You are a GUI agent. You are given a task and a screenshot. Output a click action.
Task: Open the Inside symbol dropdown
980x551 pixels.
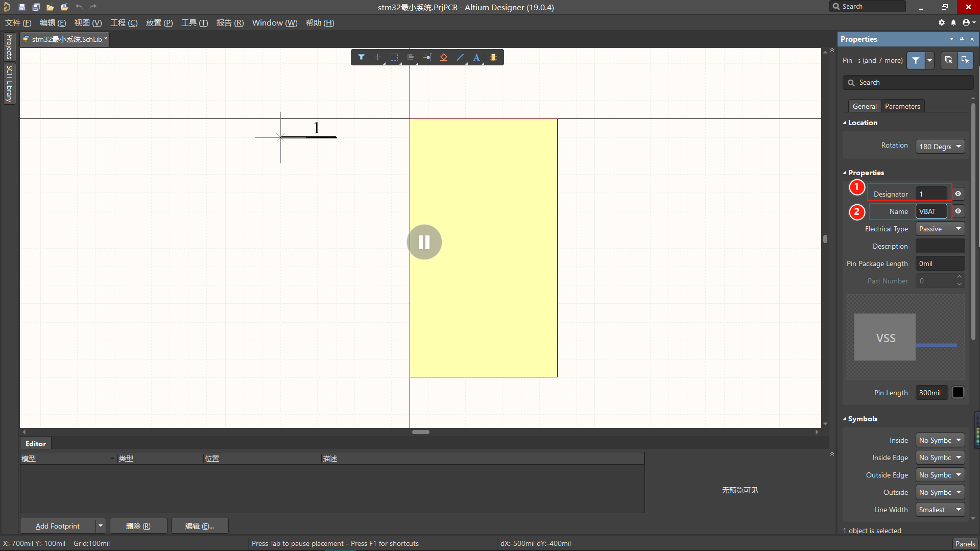[940, 440]
